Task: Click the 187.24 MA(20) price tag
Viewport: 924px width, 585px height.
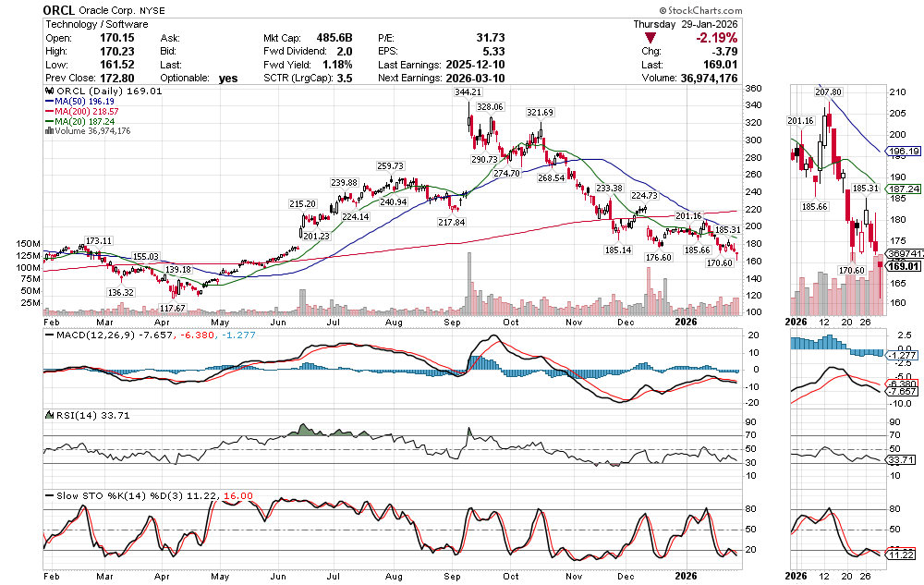Action: point(901,189)
